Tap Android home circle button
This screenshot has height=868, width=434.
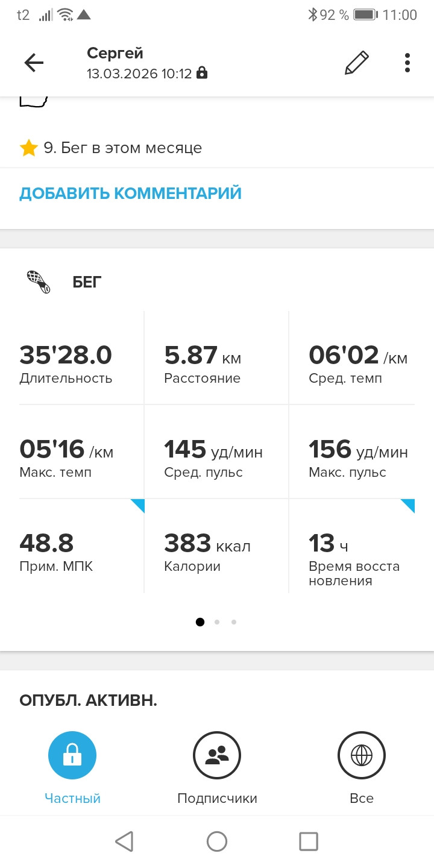point(217,841)
